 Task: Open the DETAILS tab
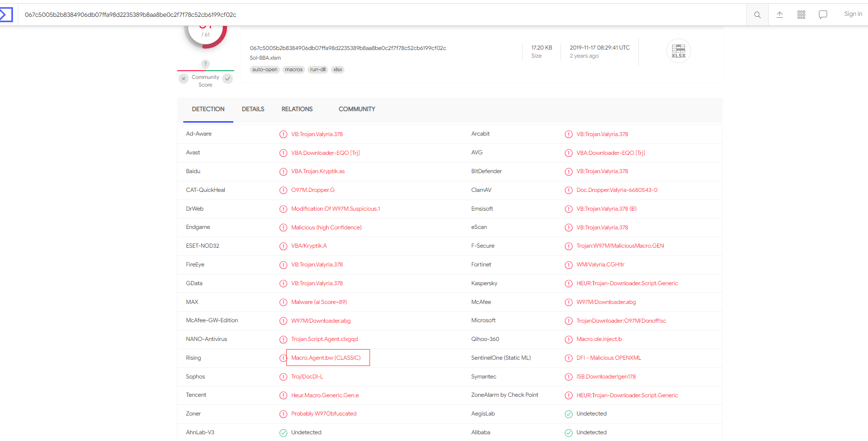(253, 109)
